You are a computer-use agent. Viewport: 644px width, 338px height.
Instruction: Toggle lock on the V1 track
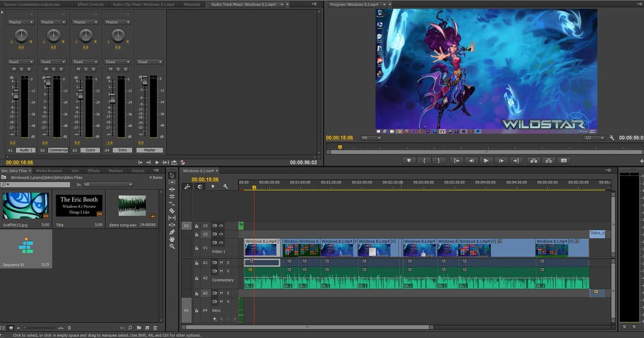[197, 248]
